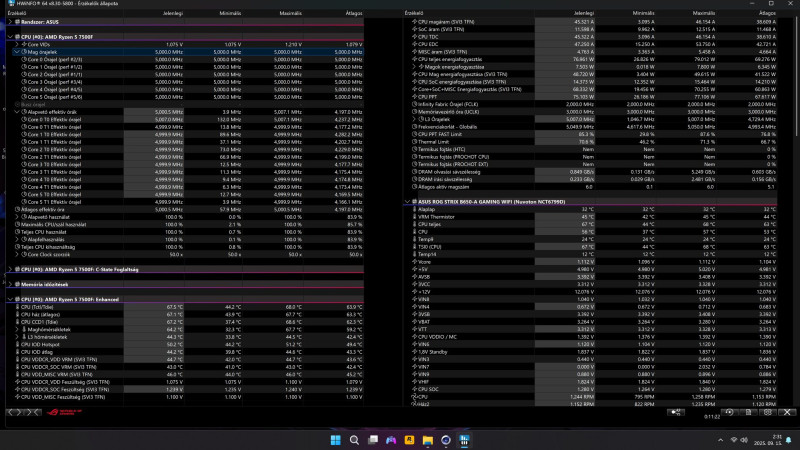
Task: Open Task View in the taskbar
Action: tap(373, 440)
